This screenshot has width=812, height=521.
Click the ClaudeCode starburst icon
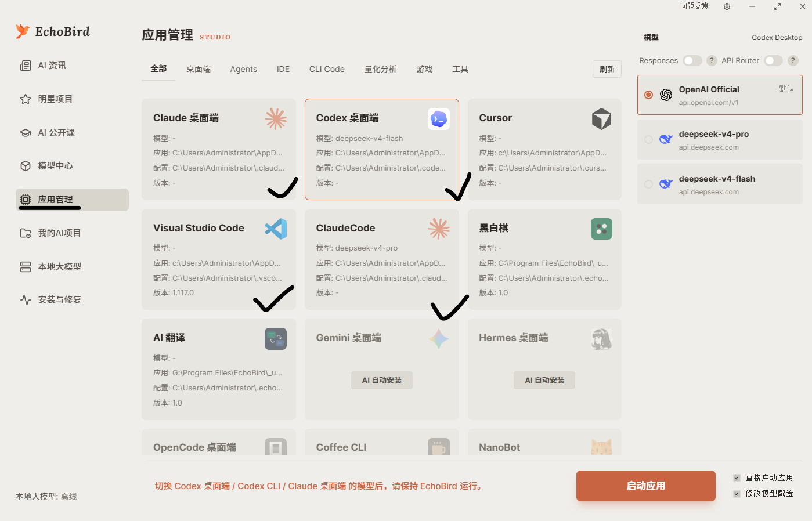pyautogui.click(x=439, y=229)
